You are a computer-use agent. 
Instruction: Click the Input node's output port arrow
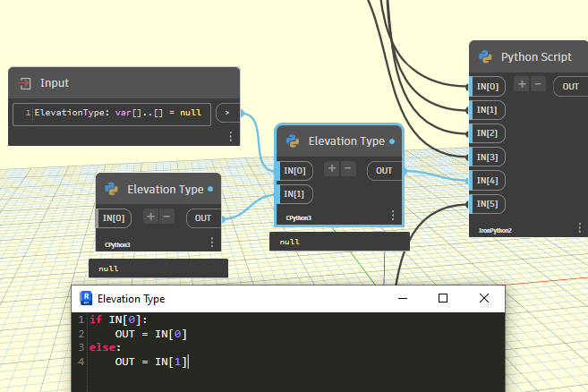[228, 113]
